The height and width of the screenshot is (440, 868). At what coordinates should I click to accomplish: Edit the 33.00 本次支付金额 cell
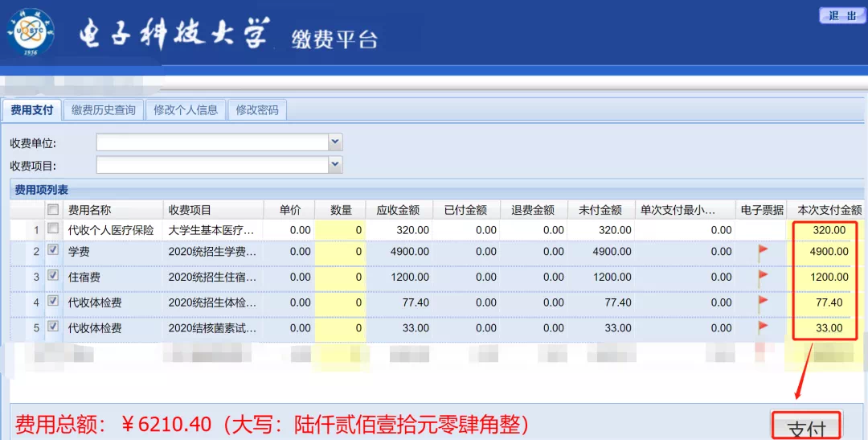coord(825,328)
